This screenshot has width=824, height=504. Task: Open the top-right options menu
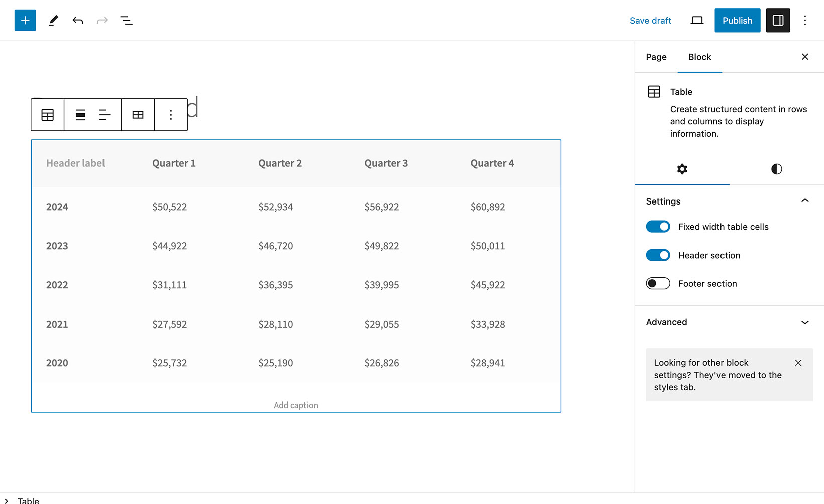tap(805, 21)
